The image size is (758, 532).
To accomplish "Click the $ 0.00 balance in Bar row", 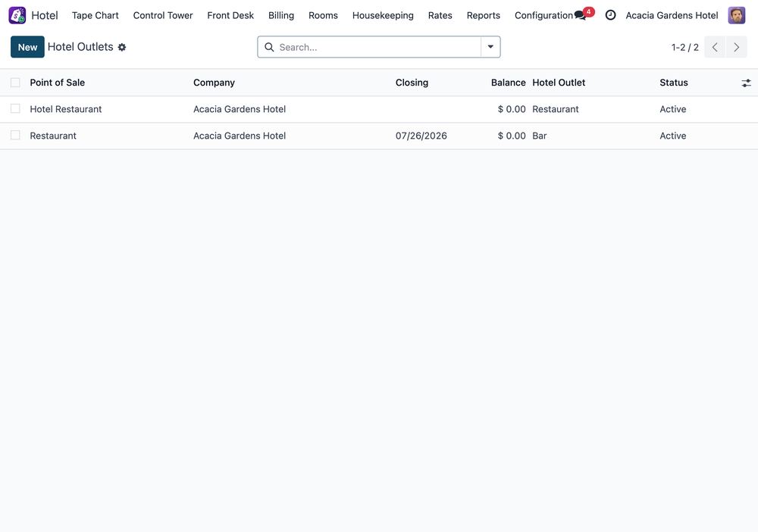I will pos(512,136).
